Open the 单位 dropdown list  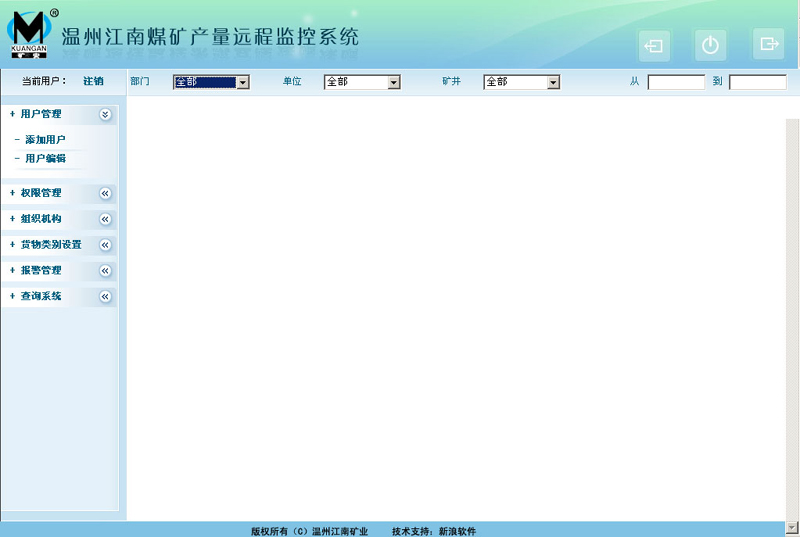point(393,82)
